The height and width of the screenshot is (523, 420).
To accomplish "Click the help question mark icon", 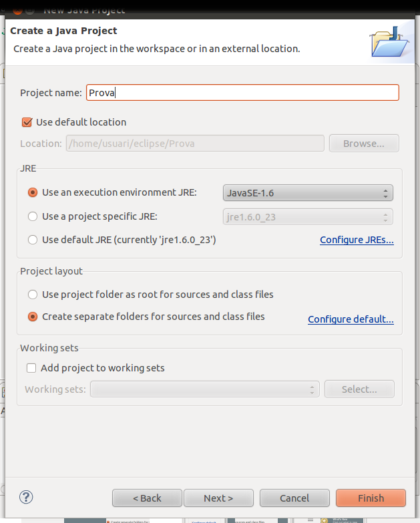I will tap(27, 496).
